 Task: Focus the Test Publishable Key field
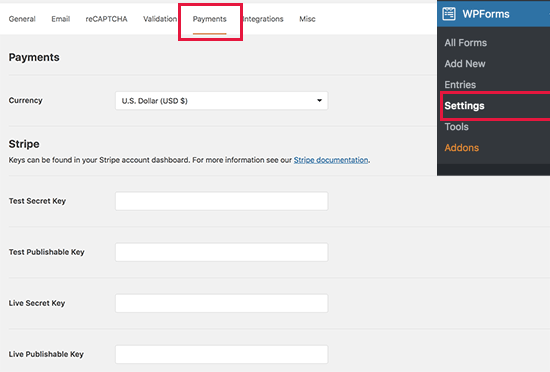pyautogui.click(x=222, y=252)
